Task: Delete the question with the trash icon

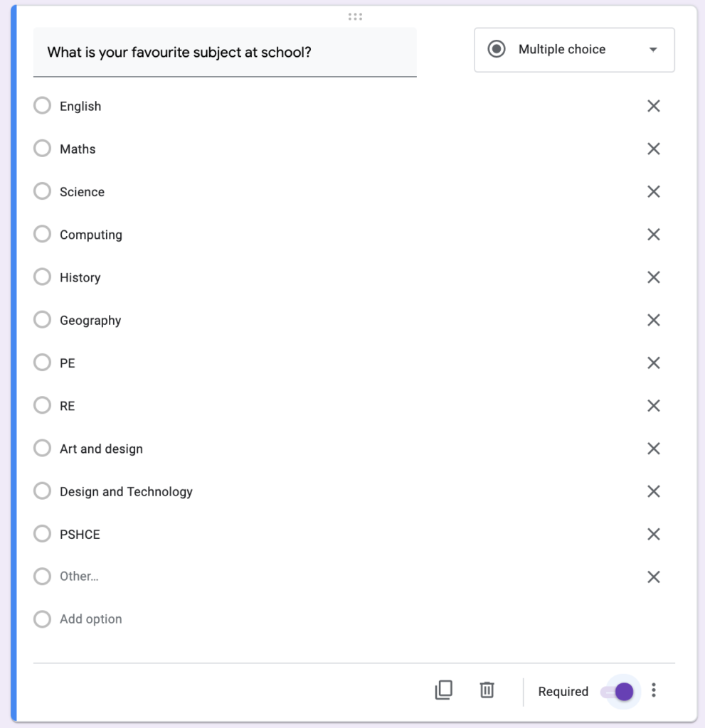Action: [487, 690]
